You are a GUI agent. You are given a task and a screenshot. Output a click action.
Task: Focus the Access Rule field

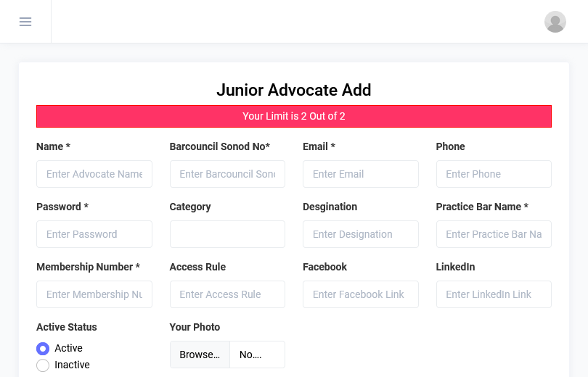pos(227,294)
